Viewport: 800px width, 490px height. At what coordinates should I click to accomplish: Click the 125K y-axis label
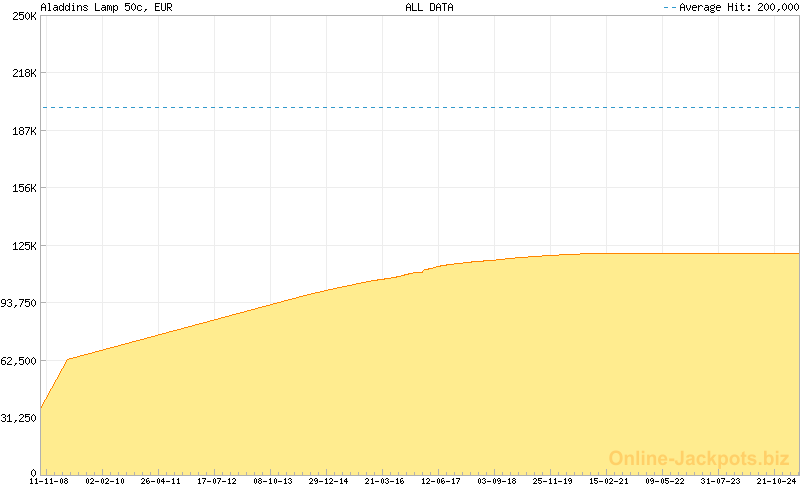point(23,246)
